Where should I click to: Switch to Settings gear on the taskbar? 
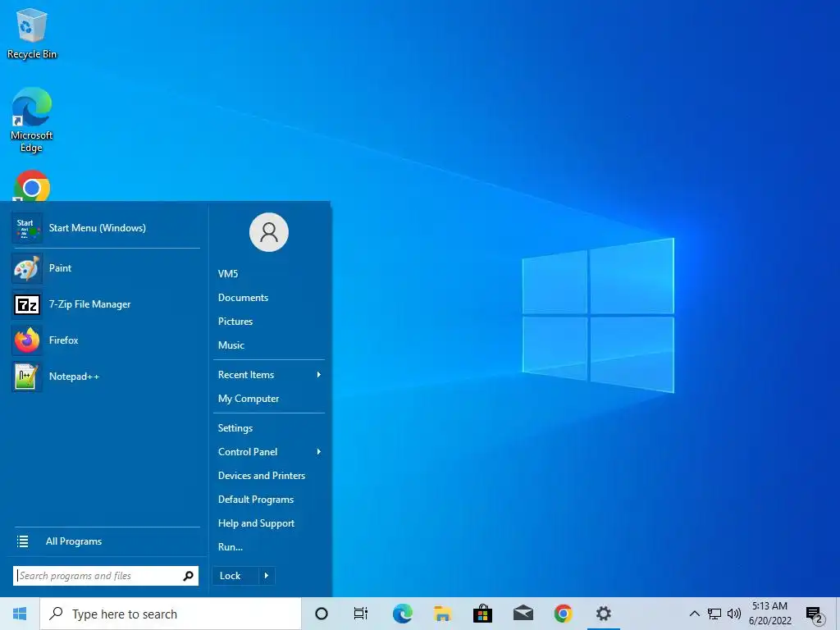point(604,614)
